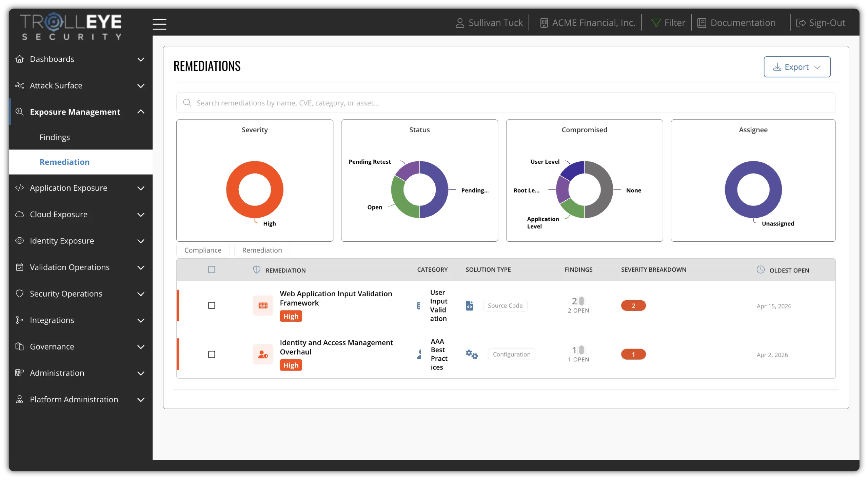Click the Sullivan Tuck user profile

click(x=489, y=23)
